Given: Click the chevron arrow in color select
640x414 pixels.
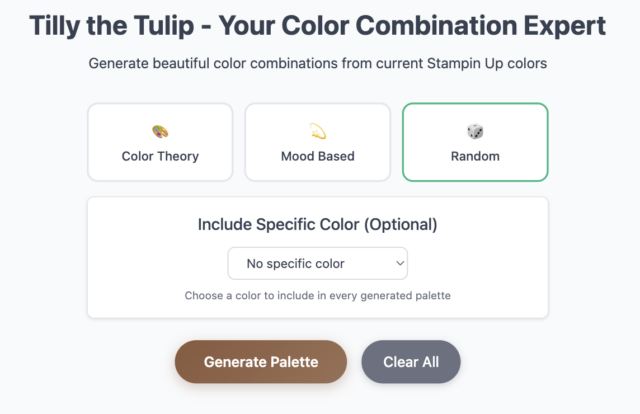Looking at the screenshot, I should [400, 263].
